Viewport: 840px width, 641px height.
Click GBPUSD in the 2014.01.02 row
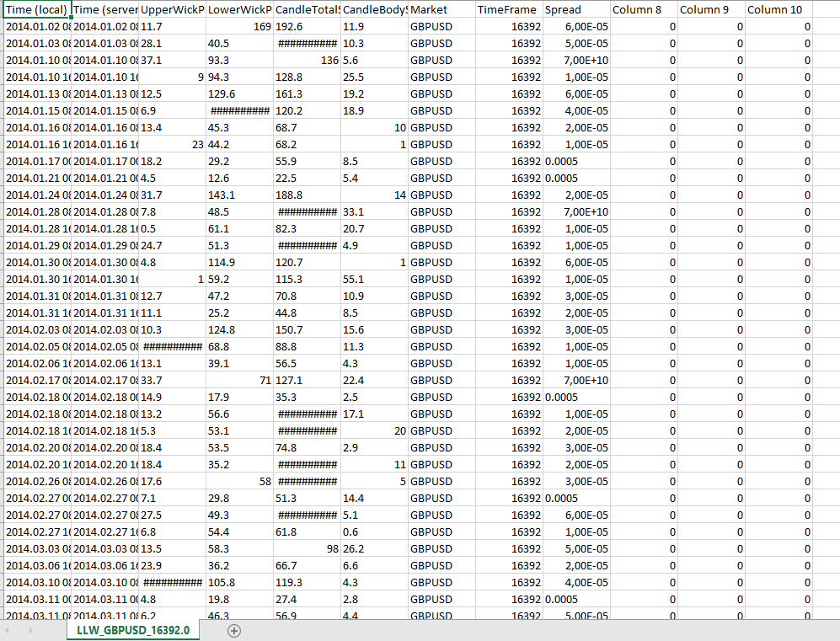click(442, 27)
